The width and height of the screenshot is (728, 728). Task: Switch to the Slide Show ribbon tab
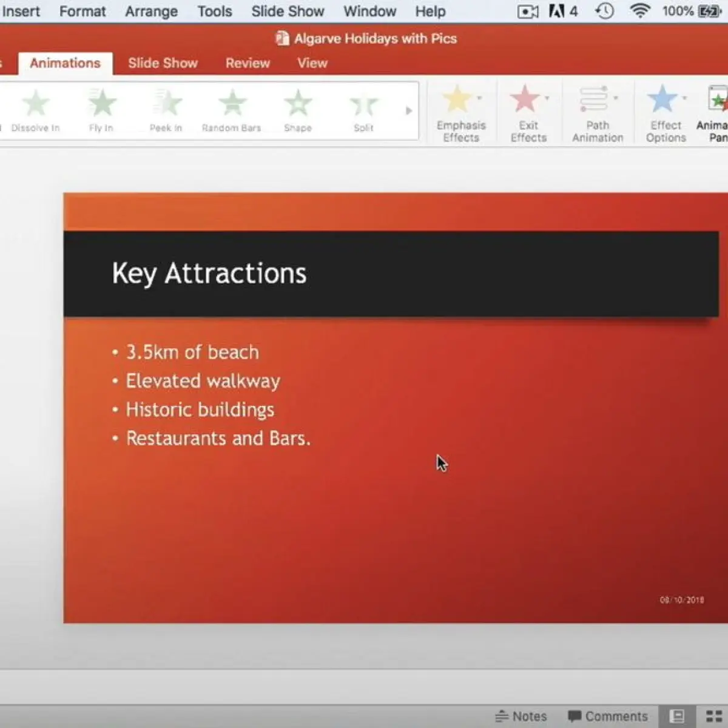163,63
